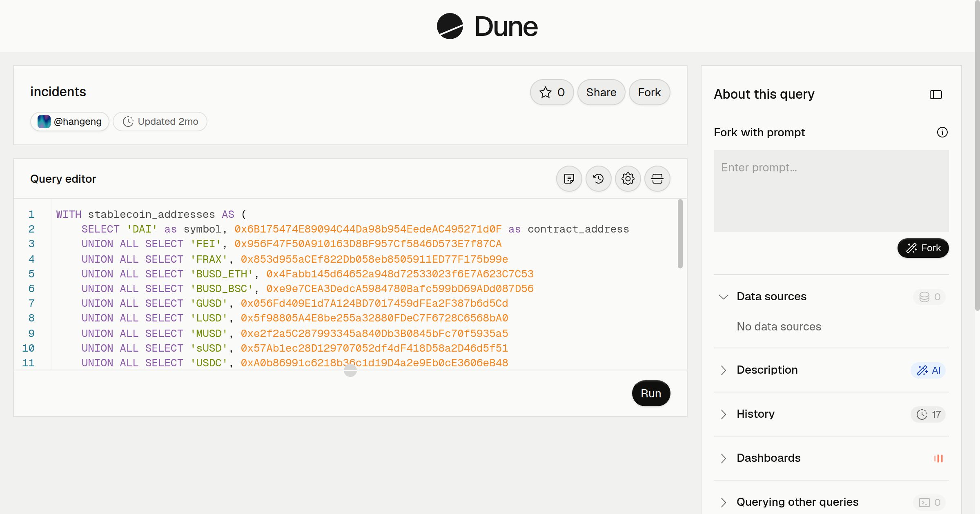Click the 'No data sources' text
The height and width of the screenshot is (514, 980).
click(779, 326)
